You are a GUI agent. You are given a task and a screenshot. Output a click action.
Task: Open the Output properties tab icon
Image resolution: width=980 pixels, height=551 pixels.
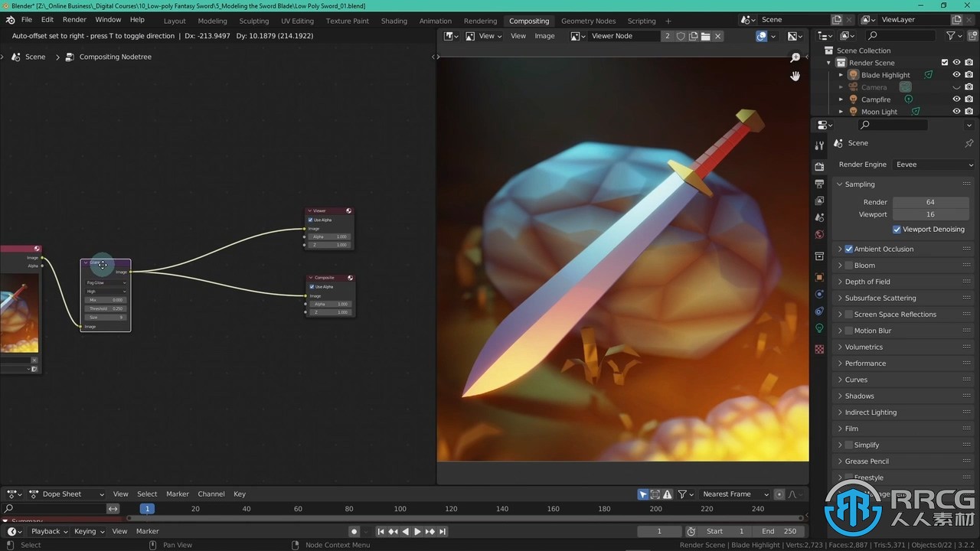coord(819,184)
